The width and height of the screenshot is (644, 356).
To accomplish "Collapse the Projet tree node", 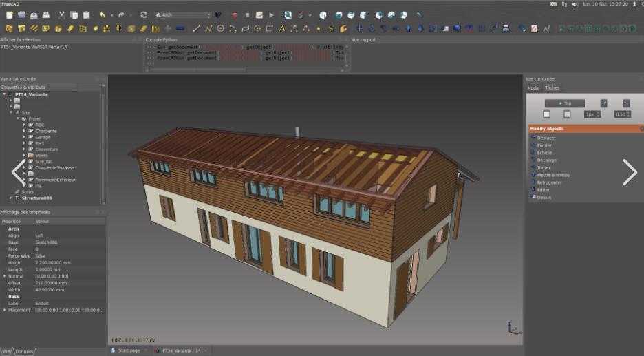I will [18, 118].
